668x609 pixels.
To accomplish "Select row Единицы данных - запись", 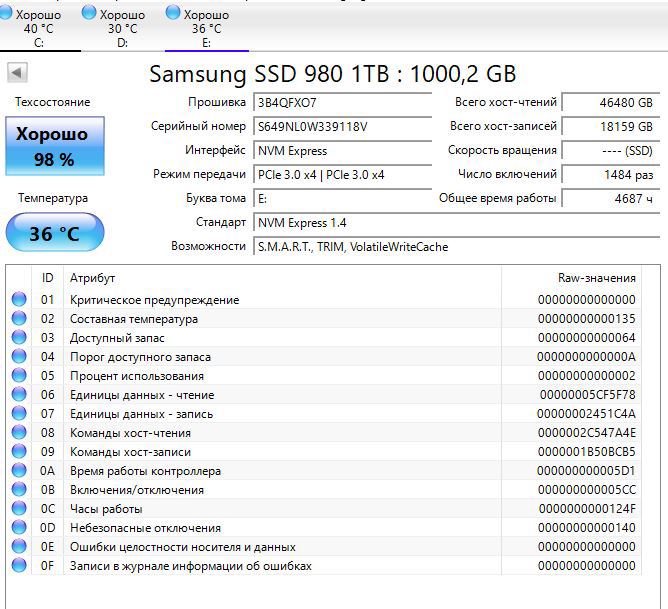I will pyautogui.click(x=324, y=414).
